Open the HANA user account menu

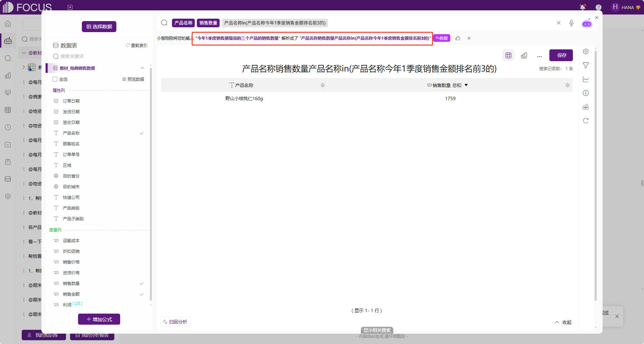coord(626,7)
